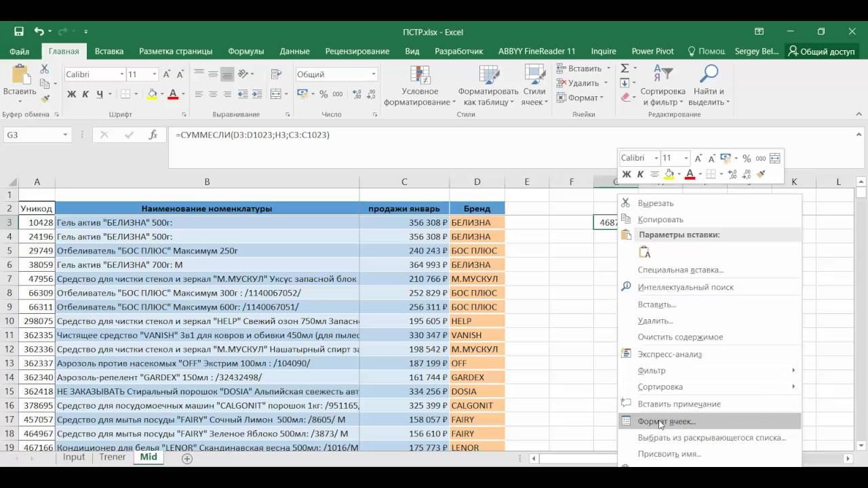Add a new sheet with the plus button
868x488 pixels.
(187, 458)
